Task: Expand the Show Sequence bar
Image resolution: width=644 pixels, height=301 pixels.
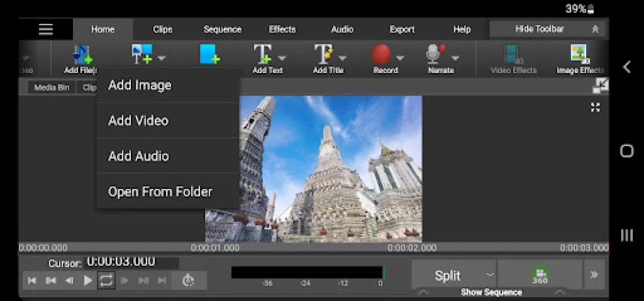Action: tap(491, 293)
